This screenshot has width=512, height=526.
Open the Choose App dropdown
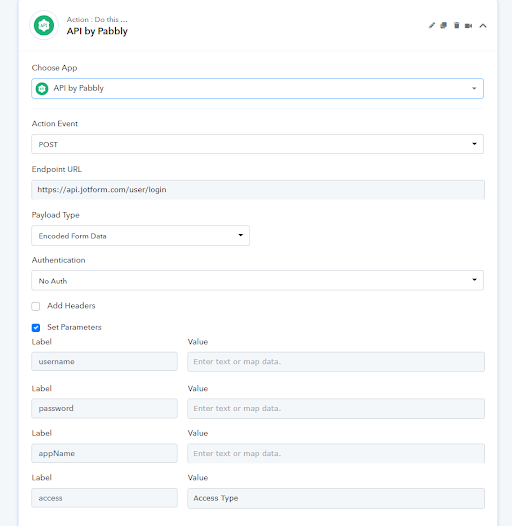click(x=257, y=89)
